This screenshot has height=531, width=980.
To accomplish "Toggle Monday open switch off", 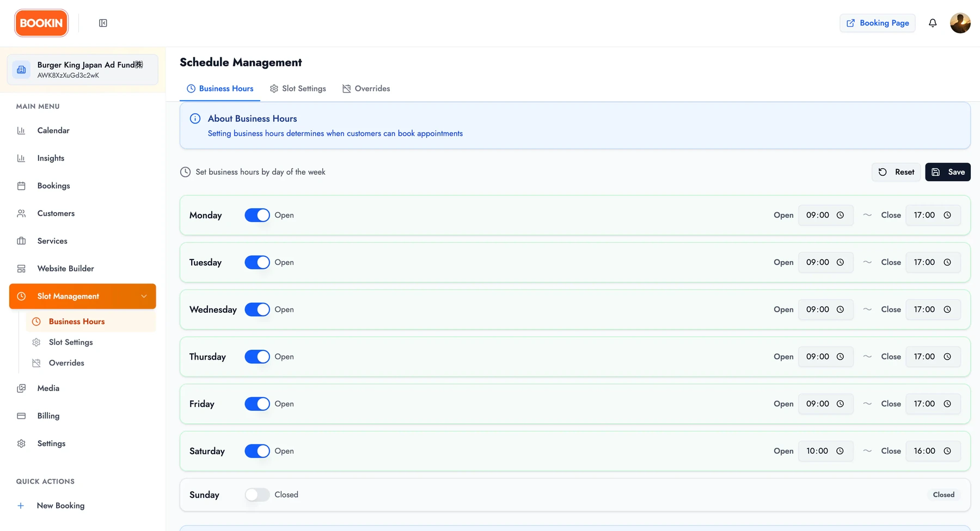I will tap(257, 215).
